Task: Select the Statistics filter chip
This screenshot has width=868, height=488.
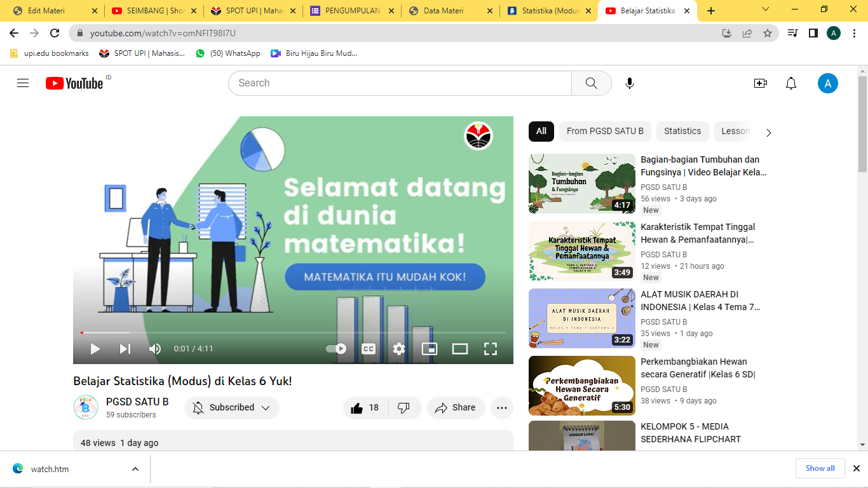Action: click(682, 131)
